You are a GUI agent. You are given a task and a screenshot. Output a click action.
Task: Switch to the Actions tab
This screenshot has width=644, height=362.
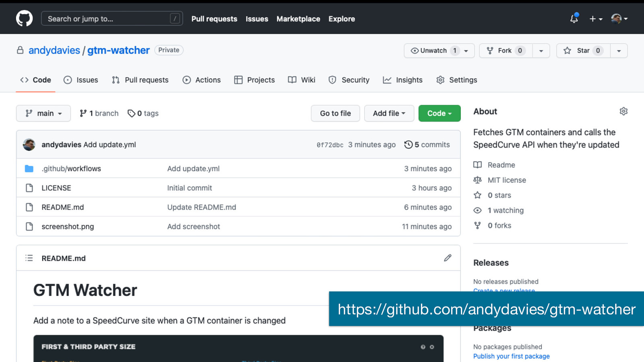pos(202,80)
